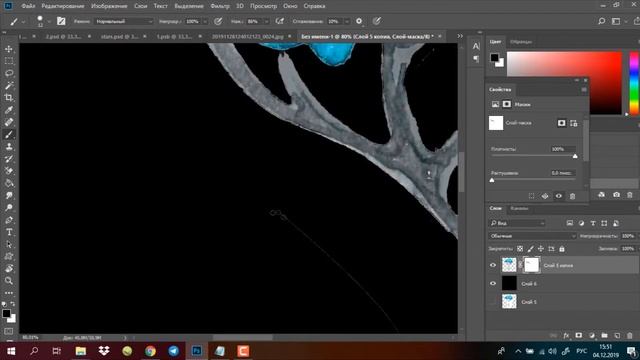Open the Edit Toolbar three-dots button
This screenshot has width=640, height=360.
click(9, 293)
